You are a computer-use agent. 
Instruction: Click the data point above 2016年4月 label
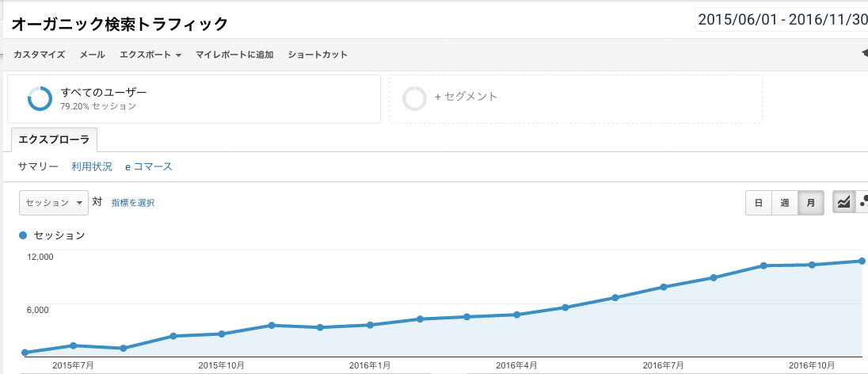516,314
